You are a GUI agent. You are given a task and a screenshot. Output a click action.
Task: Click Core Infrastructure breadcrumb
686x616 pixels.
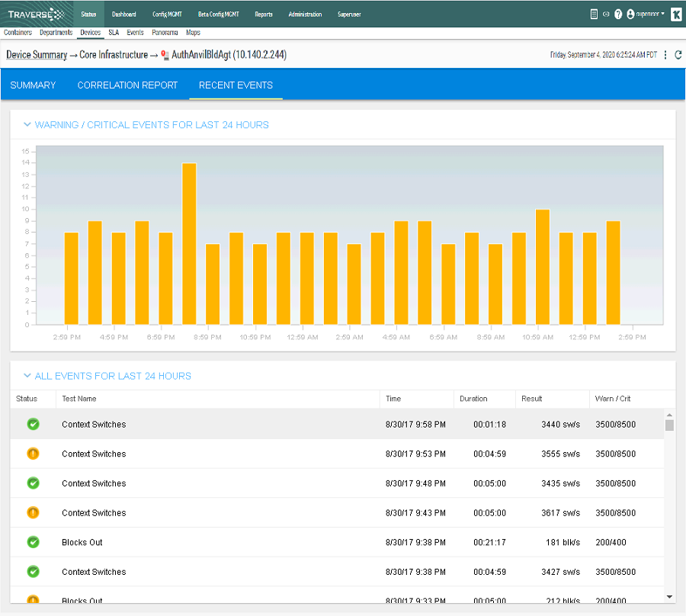coord(114,55)
